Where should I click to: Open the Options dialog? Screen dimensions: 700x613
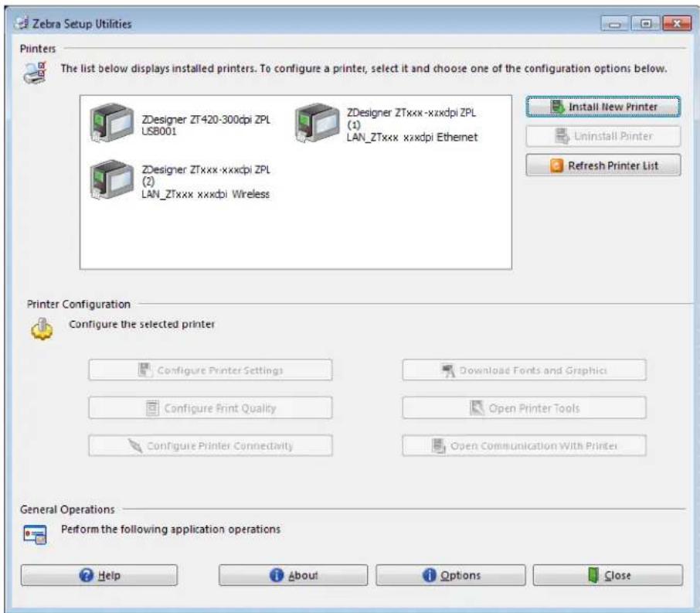point(450,575)
